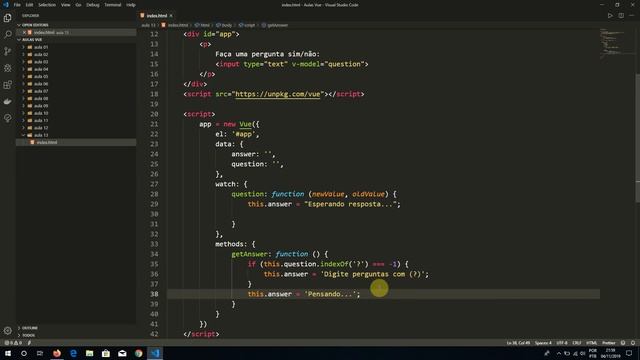Image resolution: width=640 pixels, height=360 pixels.
Task: Click the 'body' breadcrumb item
Action: point(227,25)
